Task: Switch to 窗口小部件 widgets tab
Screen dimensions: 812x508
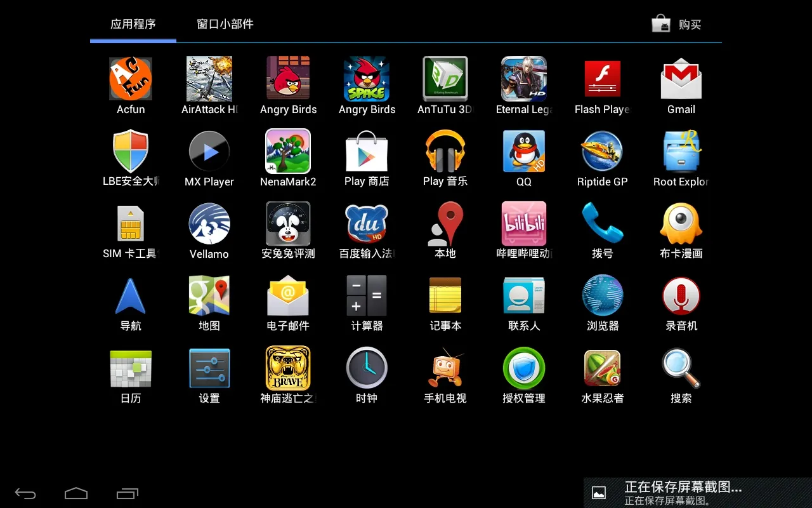Action: click(225, 25)
